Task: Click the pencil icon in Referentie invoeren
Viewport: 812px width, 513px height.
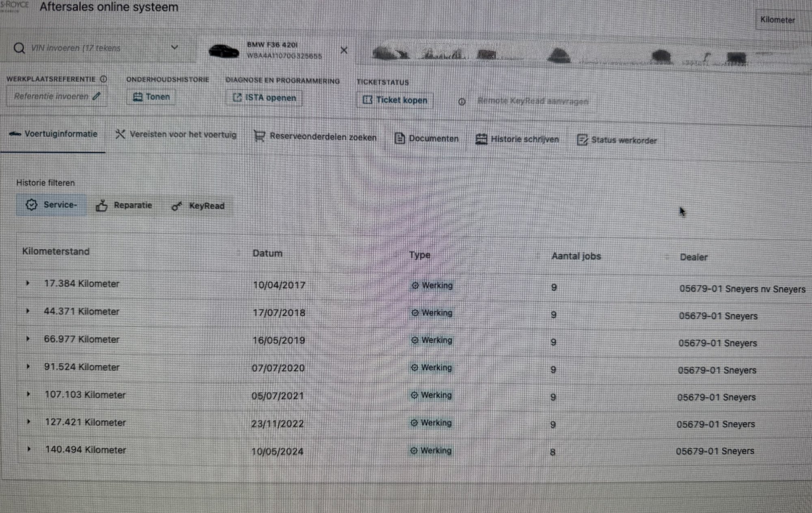Action: pos(96,96)
